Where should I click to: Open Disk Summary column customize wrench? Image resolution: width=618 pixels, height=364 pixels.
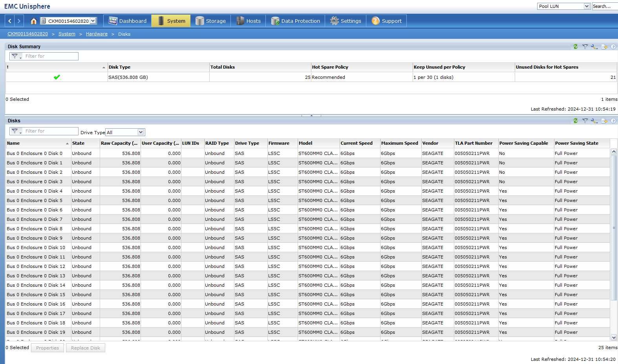[594, 46]
